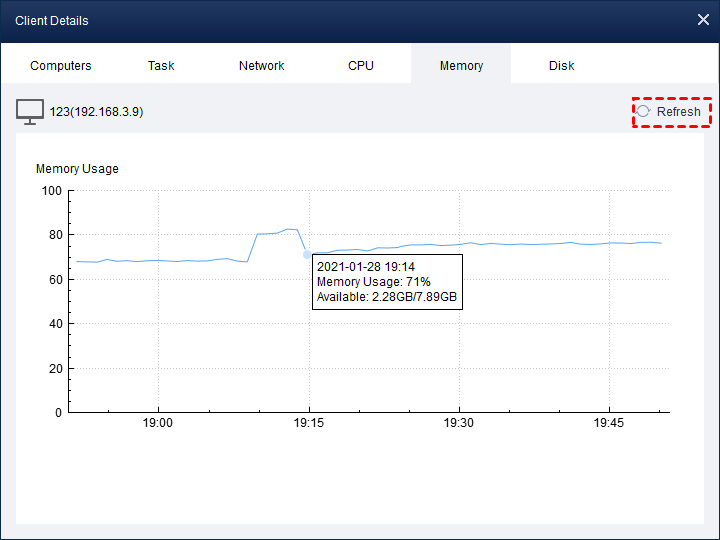This screenshot has height=540, width=720.
Task: Click the 19:00 time axis label
Action: pyautogui.click(x=158, y=424)
